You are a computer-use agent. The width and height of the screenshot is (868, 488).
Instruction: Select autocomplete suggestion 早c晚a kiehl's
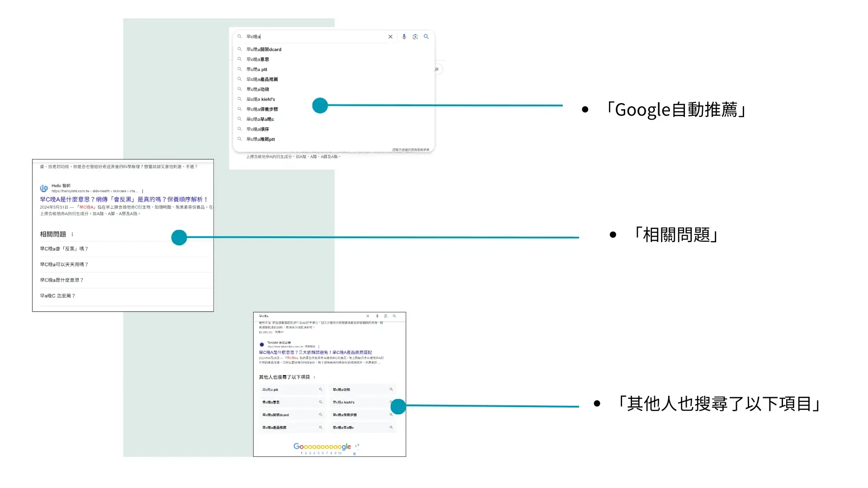click(x=334, y=99)
